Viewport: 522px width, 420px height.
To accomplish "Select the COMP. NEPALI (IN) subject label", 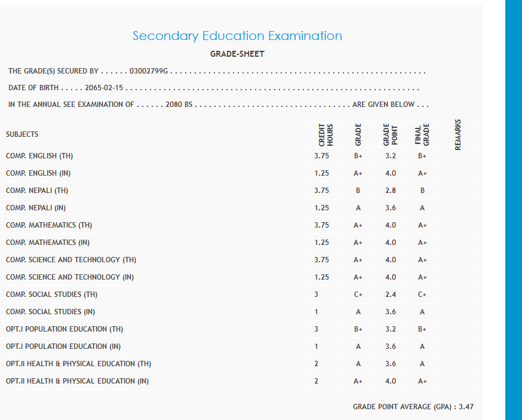I will [36, 208].
